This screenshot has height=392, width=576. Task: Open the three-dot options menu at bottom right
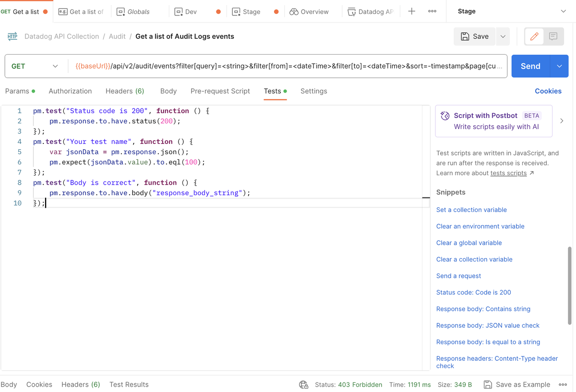(563, 384)
